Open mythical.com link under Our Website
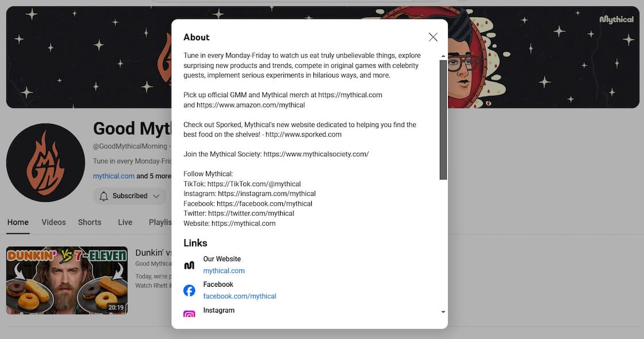This screenshot has width=644, height=339. [224, 271]
